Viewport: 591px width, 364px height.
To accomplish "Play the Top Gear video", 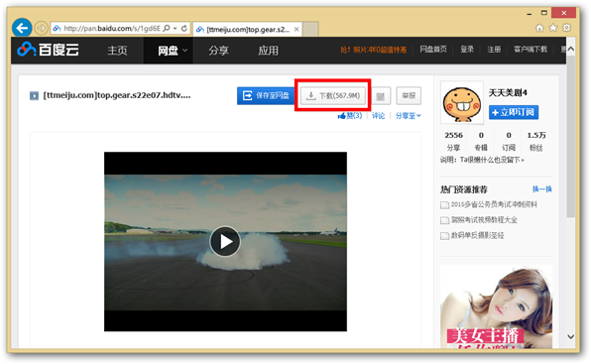I will pos(225,242).
